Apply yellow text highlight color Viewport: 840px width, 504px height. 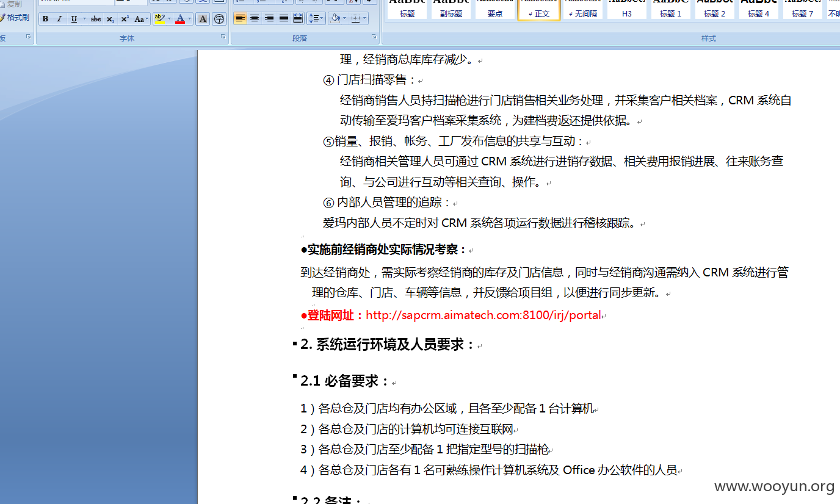pyautogui.click(x=159, y=19)
